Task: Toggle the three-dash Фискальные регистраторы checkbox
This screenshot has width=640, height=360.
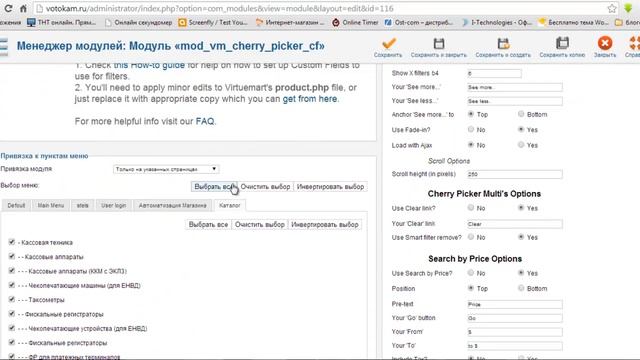Action: [11, 342]
